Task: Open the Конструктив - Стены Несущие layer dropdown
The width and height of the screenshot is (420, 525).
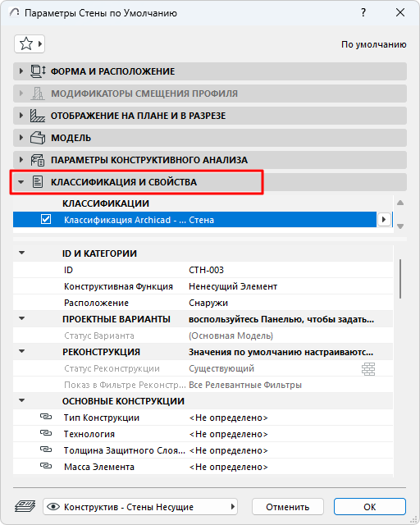Action: coord(140,507)
